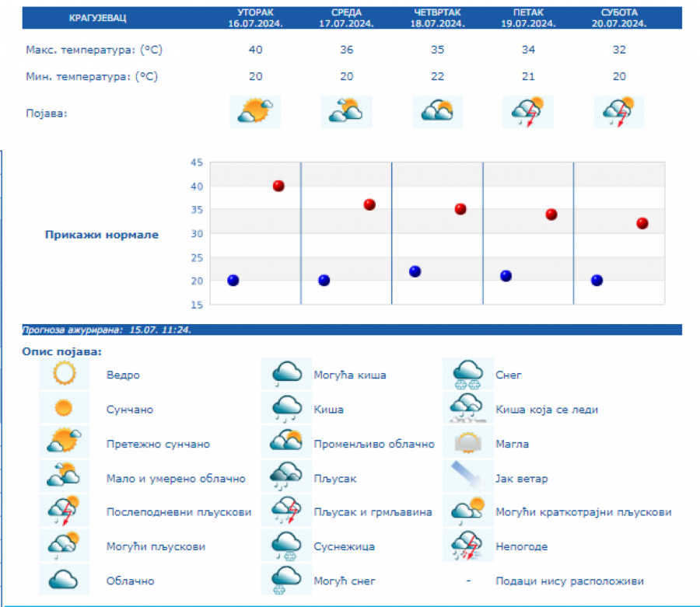This screenshot has height=607, width=700.
Task: Click Tuesday's mostly sunny forecast icon
Action: pos(255,112)
